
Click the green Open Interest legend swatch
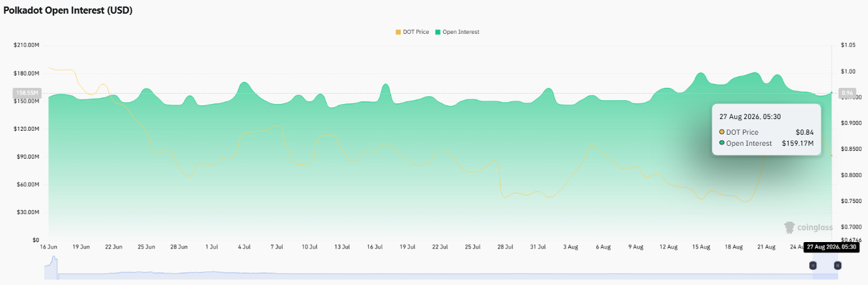(x=438, y=32)
